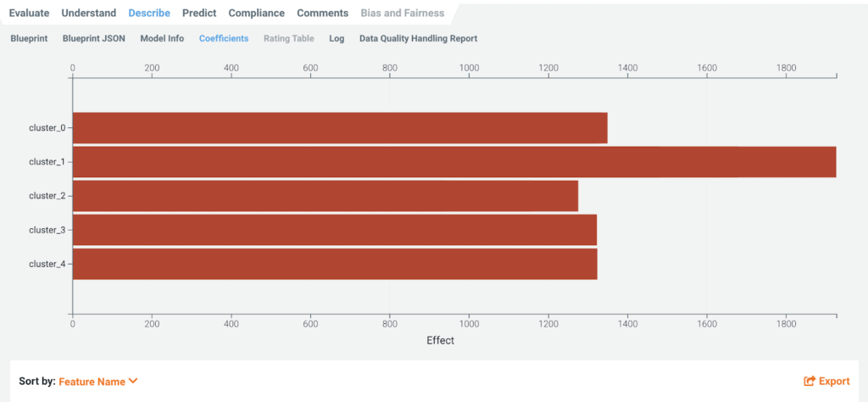The image size is (868, 402).
Task: Open the Compliance tab
Action: pyautogui.click(x=256, y=14)
